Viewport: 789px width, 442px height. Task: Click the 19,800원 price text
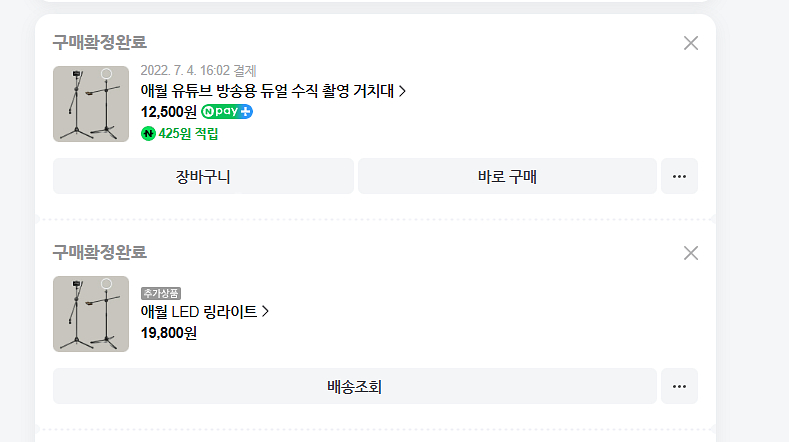[x=169, y=333]
